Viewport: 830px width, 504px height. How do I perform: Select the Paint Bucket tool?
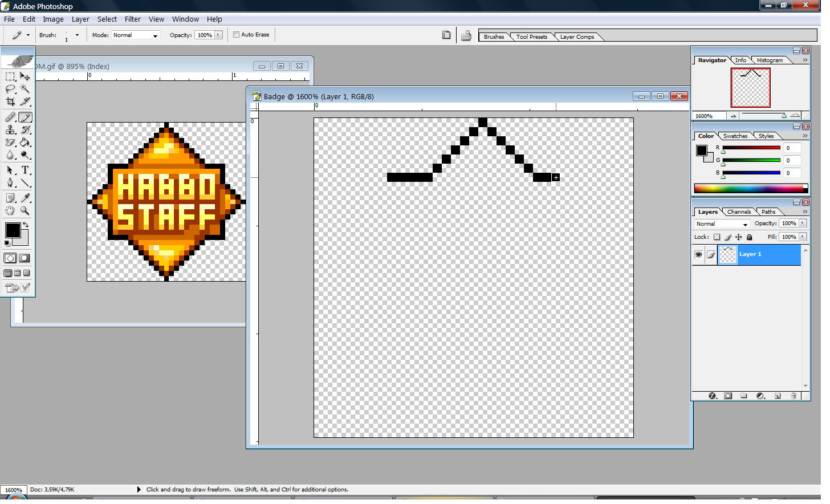25,143
